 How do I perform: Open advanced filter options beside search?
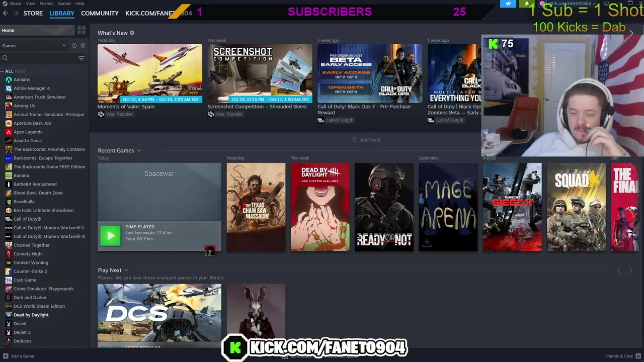point(81,58)
